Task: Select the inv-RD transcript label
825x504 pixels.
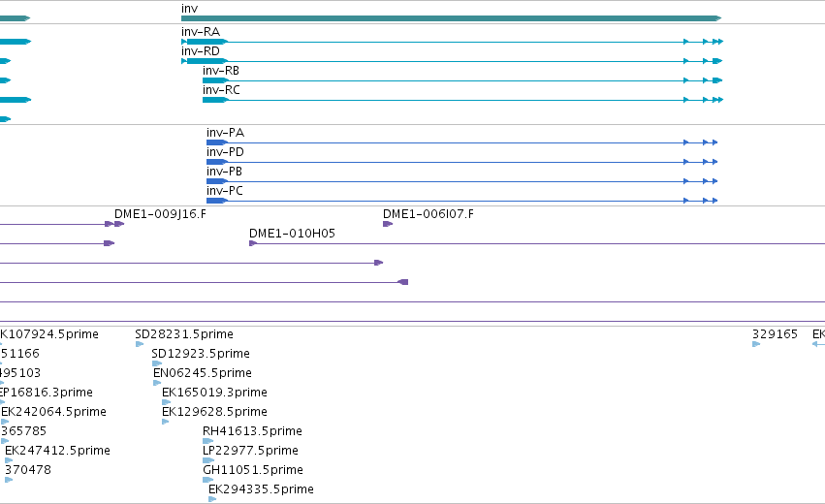Action: (201, 51)
